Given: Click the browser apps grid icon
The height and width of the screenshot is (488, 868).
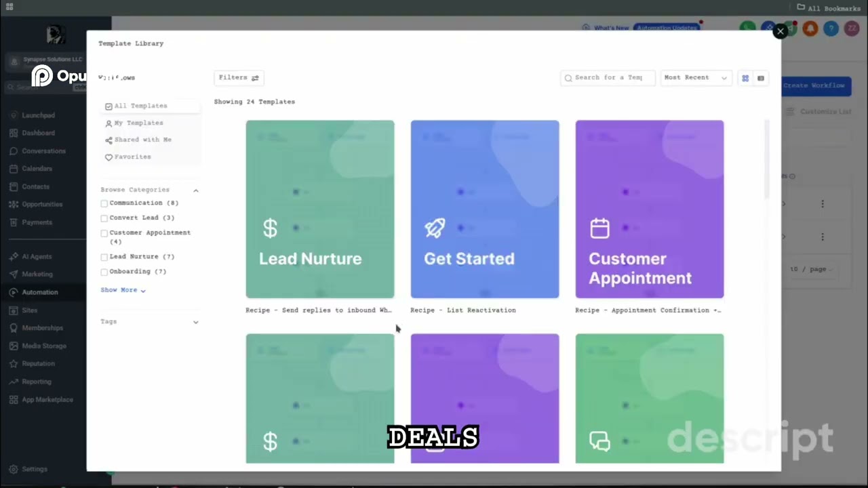Looking at the screenshot, I should [x=9, y=7].
